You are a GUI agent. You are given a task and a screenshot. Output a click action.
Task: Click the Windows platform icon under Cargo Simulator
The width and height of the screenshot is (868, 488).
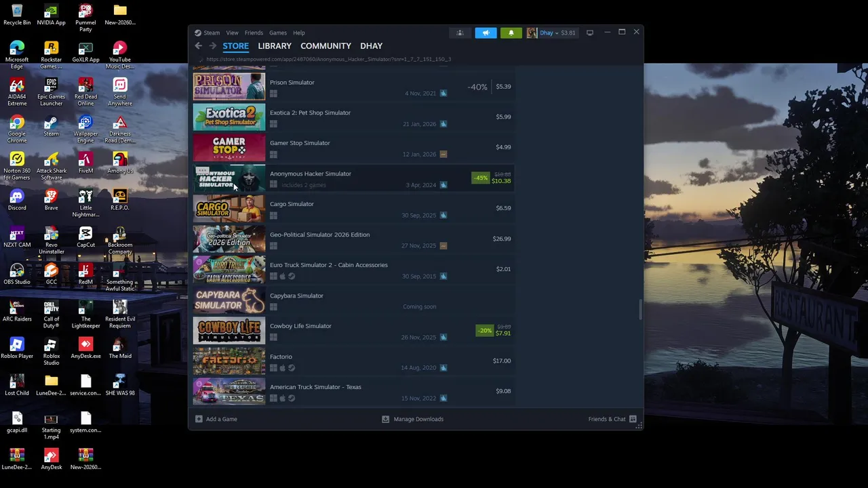pyautogui.click(x=273, y=216)
